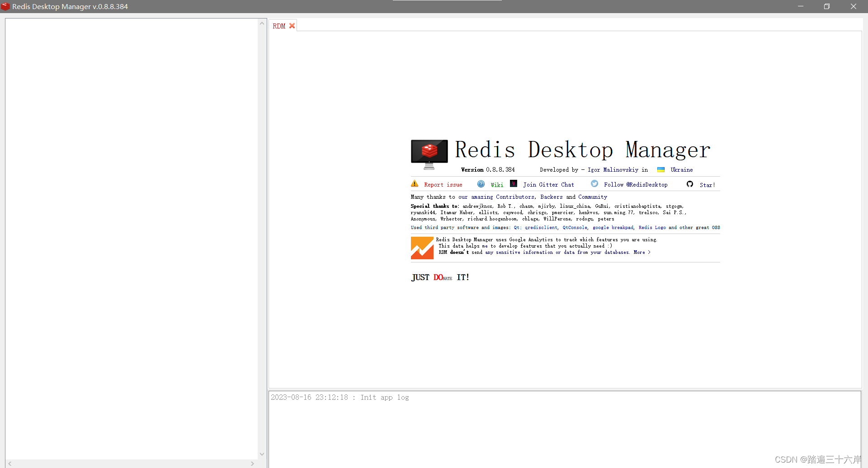
Task: Restore down the application window
Action: tap(826, 6)
